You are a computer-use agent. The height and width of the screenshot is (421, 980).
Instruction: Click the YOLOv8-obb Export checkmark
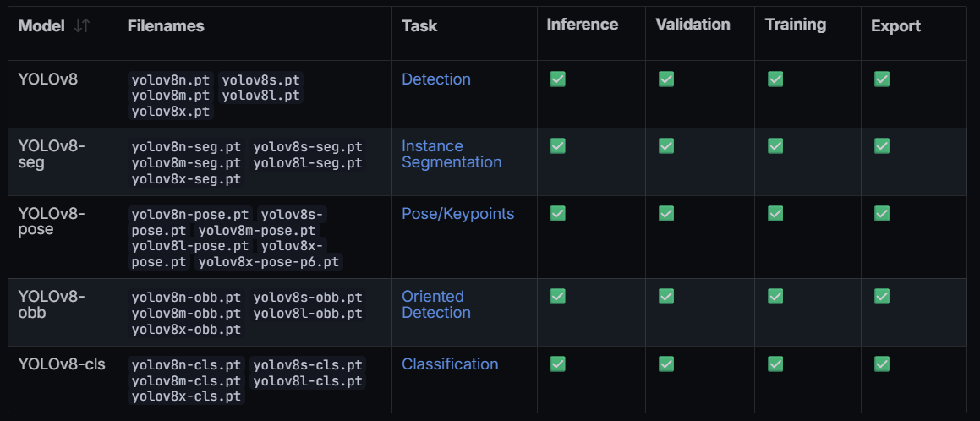point(882,297)
